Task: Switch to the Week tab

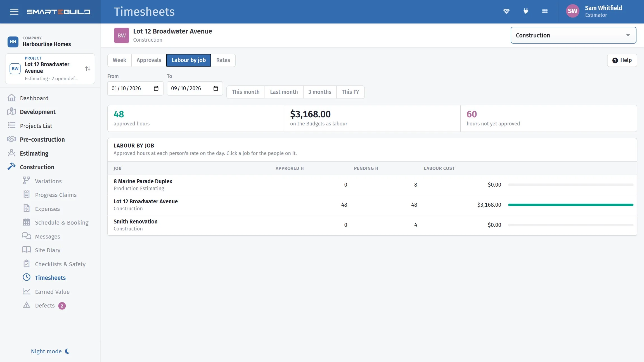Action: [119, 60]
